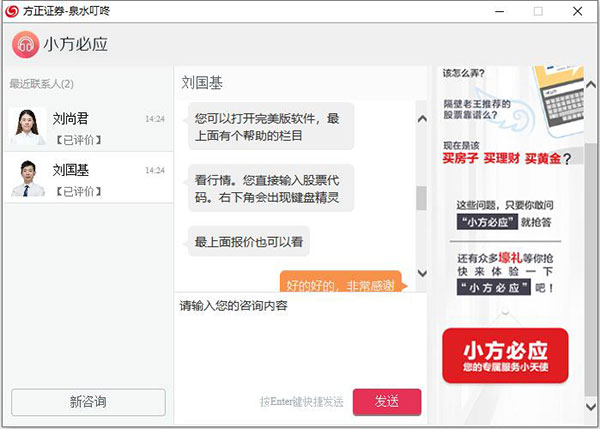This screenshot has height=429, width=600.
Task: Open the conversation with 刘尚君
Action: [88, 126]
